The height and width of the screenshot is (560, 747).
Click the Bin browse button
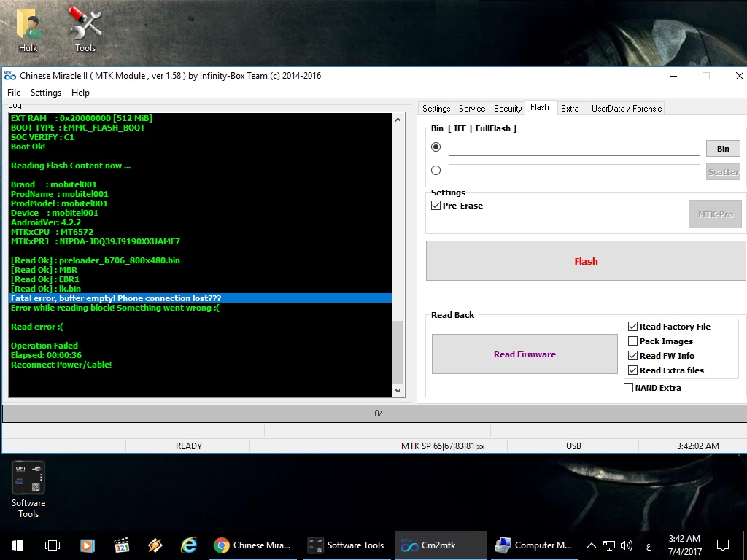tap(723, 149)
